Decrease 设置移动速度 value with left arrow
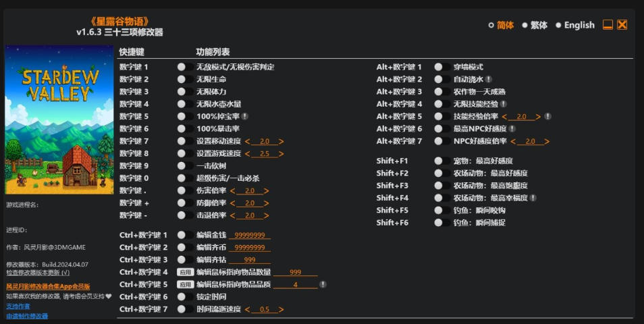This screenshot has height=324, width=644. coord(247,141)
